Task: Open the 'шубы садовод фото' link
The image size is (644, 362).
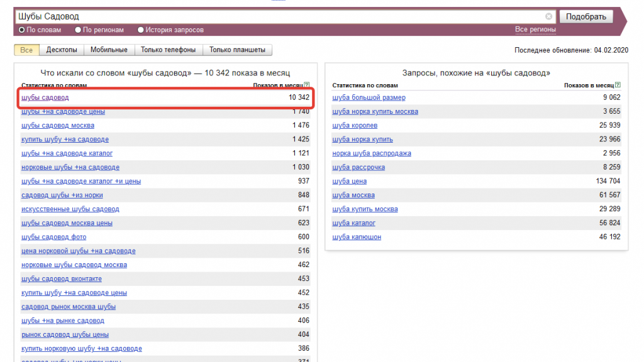Action: pyautogui.click(x=54, y=237)
